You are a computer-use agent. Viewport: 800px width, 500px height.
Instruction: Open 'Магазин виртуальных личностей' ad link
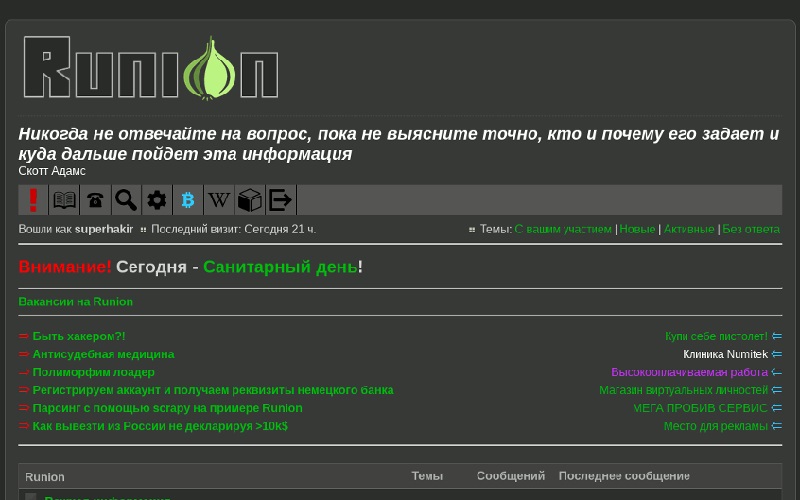[x=684, y=390]
